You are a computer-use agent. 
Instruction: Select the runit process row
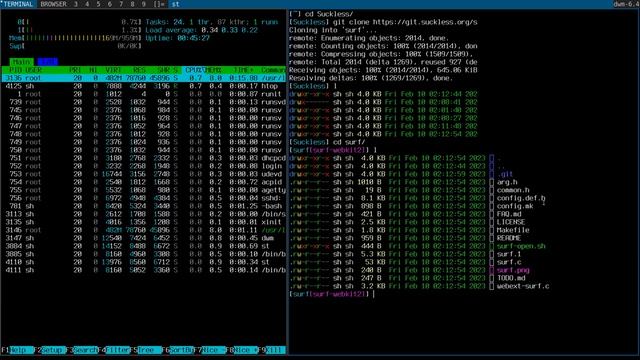pos(143,94)
